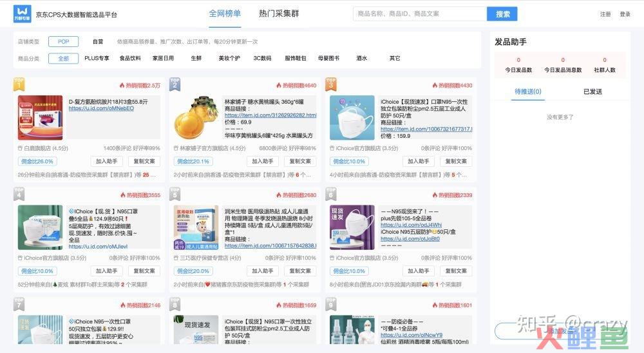Switch to 已发送 tab
644x353 pixels.
pos(592,91)
